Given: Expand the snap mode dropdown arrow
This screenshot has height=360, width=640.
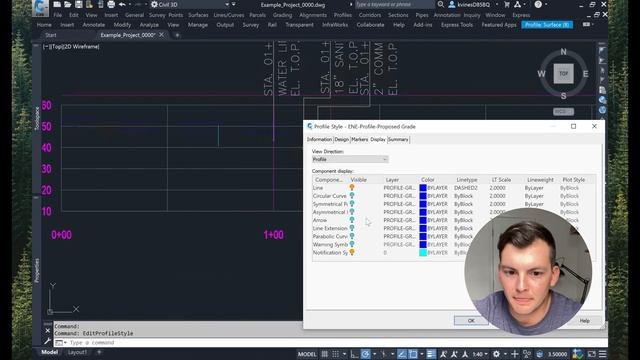Looking at the screenshot, I should (344, 354).
